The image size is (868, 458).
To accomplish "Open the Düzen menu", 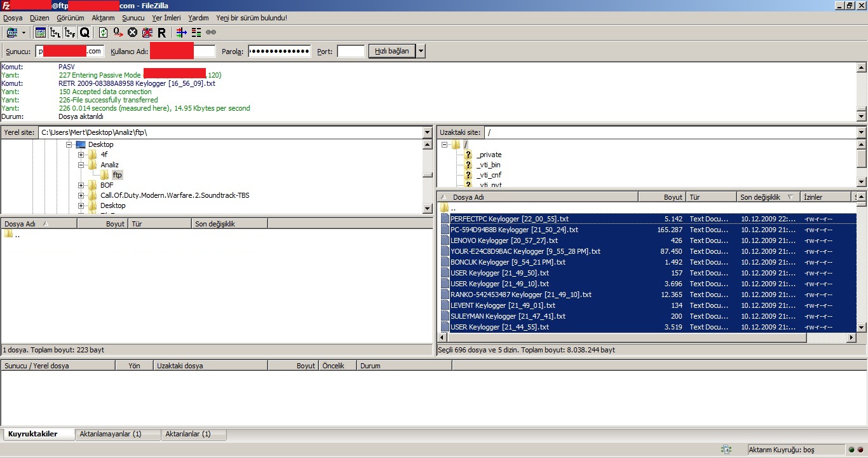I will (39, 18).
